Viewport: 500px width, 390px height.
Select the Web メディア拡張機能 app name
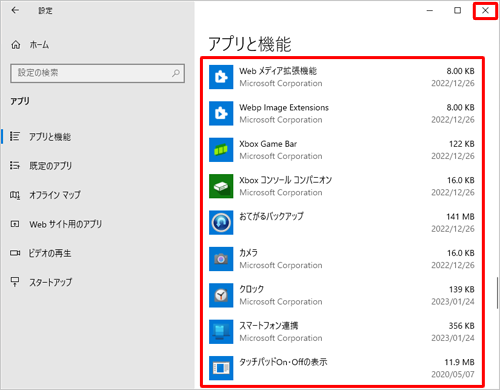click(x=278, y=71)
